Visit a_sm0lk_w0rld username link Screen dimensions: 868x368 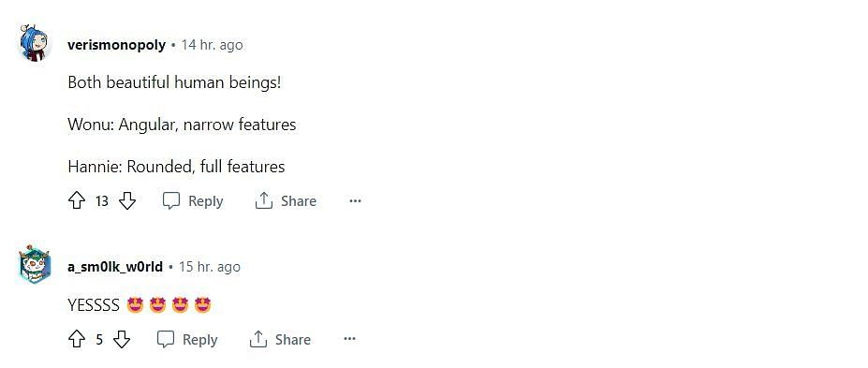point(115,267)
